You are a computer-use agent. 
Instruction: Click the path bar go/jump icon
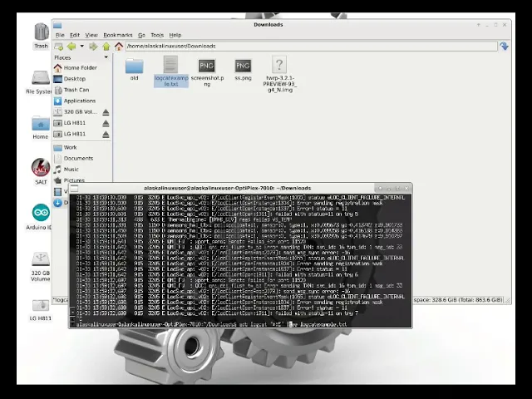point(505,47)
